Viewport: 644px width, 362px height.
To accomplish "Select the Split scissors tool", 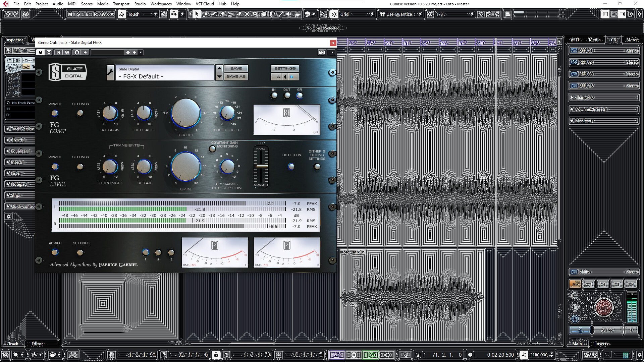I will click(x=230, y=14).
